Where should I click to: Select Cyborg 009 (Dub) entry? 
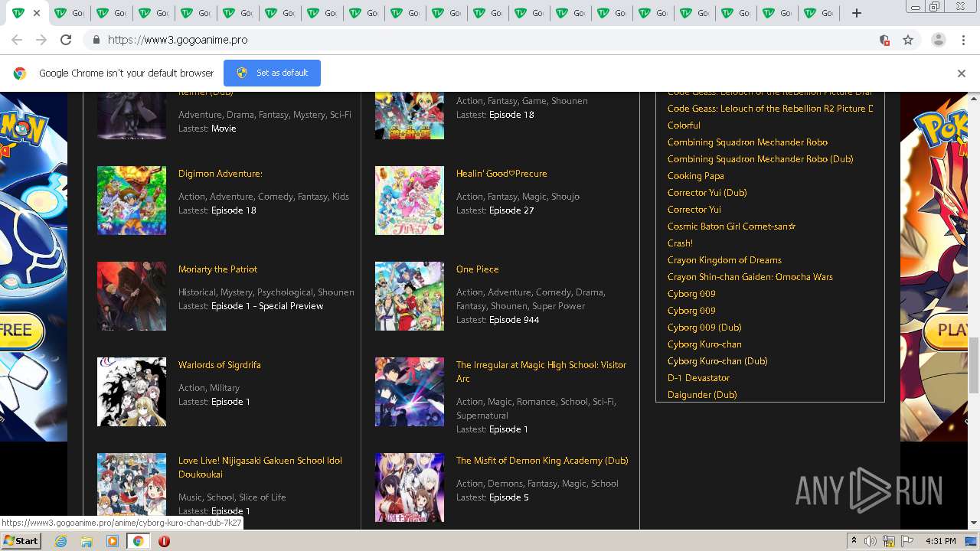[704, 328]
